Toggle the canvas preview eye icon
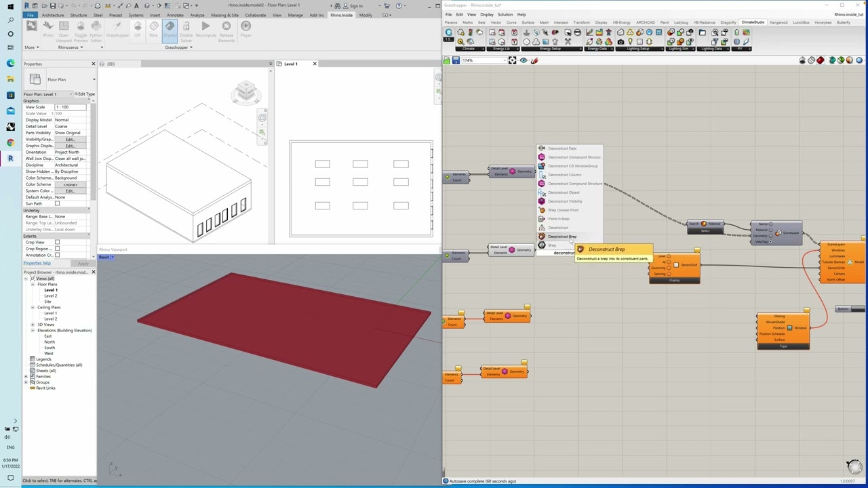 pyautogui.click(x=524, y=60)
